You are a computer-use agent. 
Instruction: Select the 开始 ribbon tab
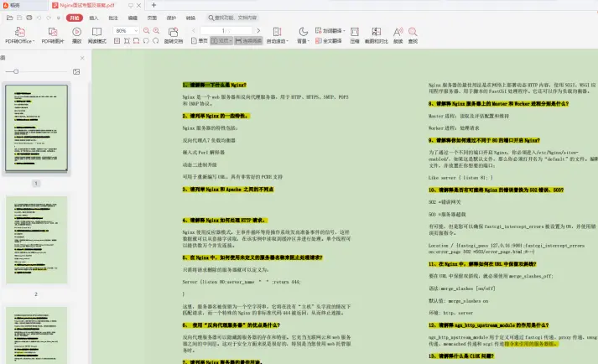[x=75, y=18]
